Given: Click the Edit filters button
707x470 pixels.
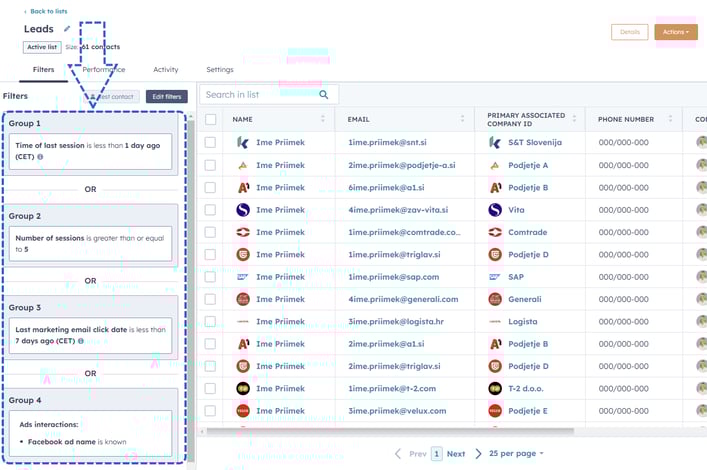Looking at the screenshot, I should pyautogui.click(x=166, y=97).
